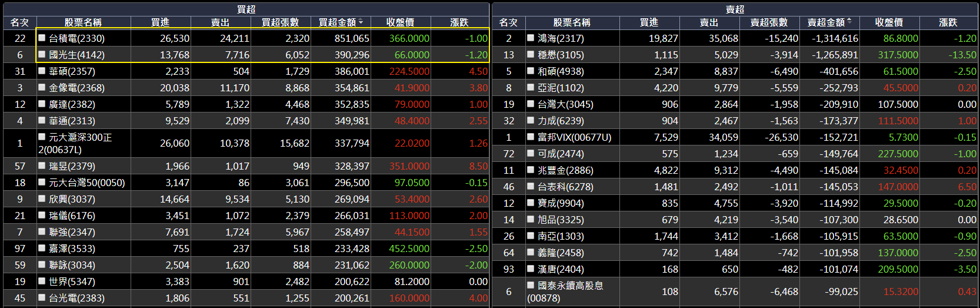The height and width of the screenshot is (308, 980).
Task: Tick the checkbox for 元大台灣50(0050)
Action: pos(42,182)
